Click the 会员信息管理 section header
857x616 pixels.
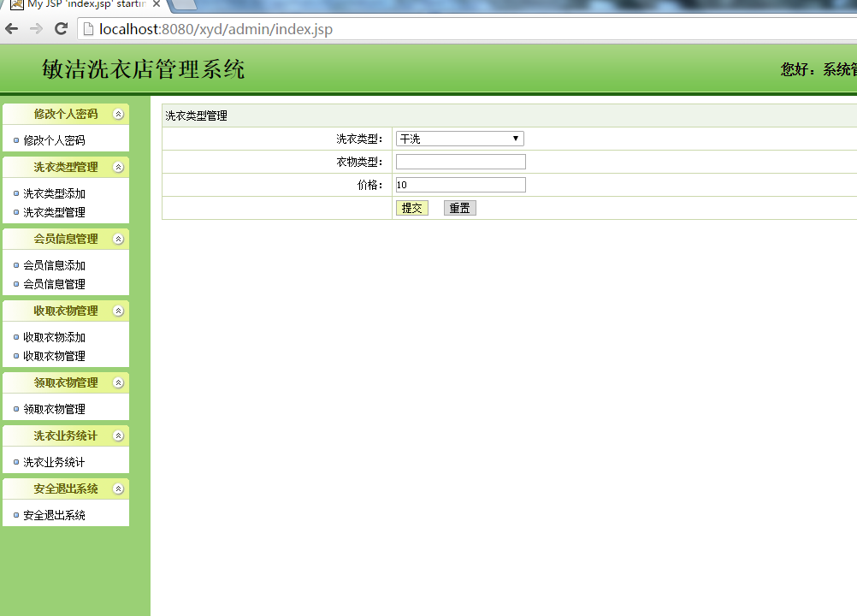[x=66, y=239]
